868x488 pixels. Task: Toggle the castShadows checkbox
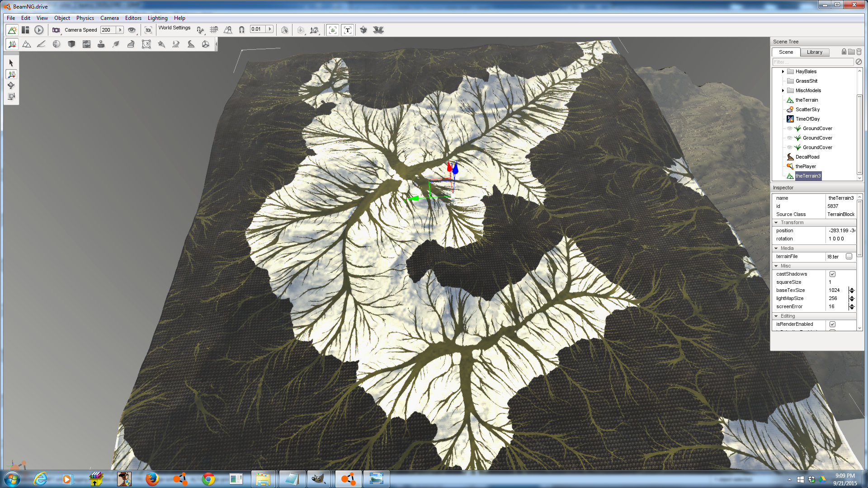(x=832, y=274)
